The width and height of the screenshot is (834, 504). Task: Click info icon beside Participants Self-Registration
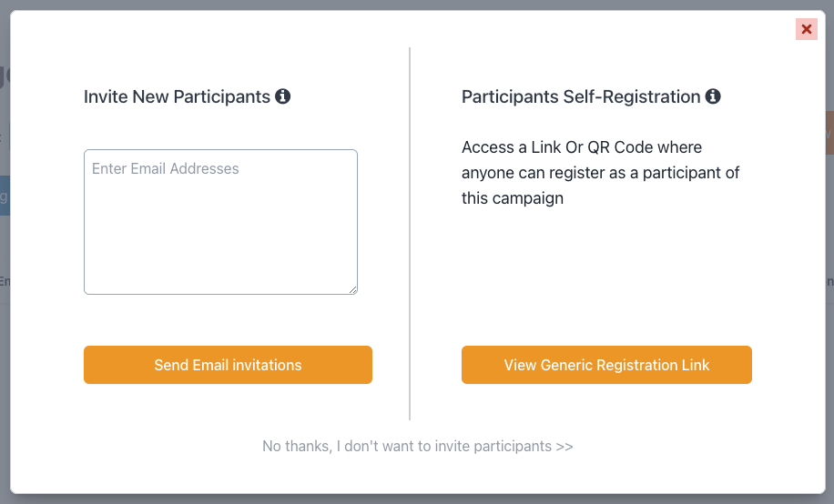(x=713, y=96)
